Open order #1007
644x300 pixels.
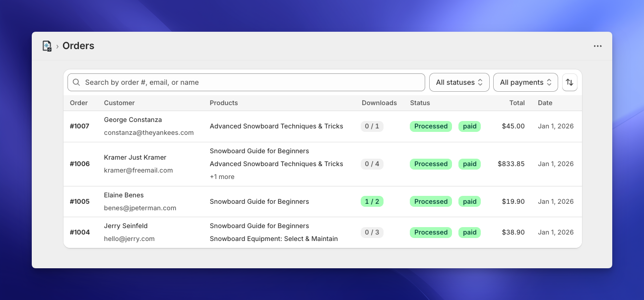click(x=79, y=126)
